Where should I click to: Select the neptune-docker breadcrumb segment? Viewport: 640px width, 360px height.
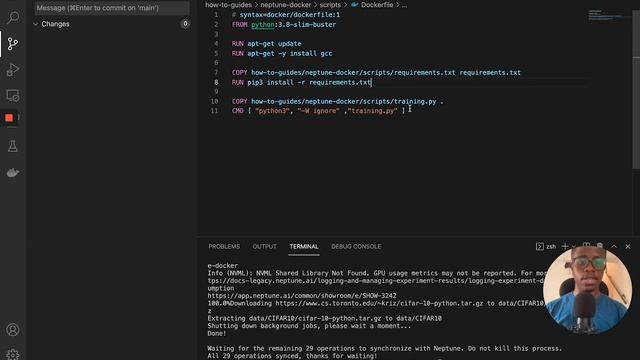(x=286, y=5)
